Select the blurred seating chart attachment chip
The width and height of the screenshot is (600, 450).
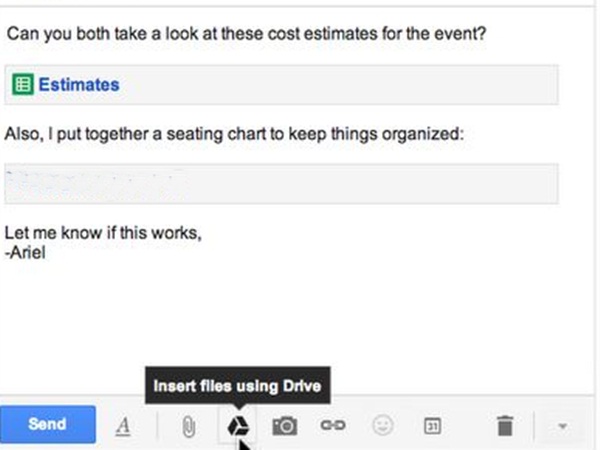(280, 184)
